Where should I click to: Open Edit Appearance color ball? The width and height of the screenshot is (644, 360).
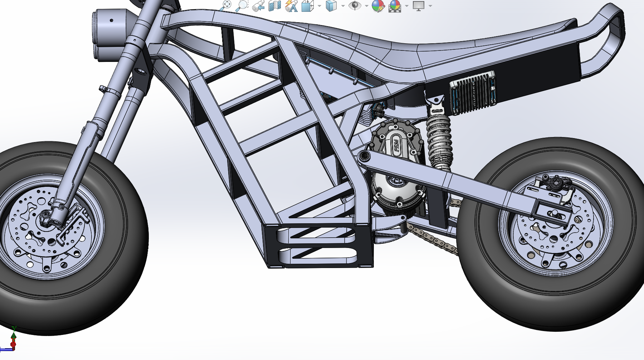coord(378,6)
